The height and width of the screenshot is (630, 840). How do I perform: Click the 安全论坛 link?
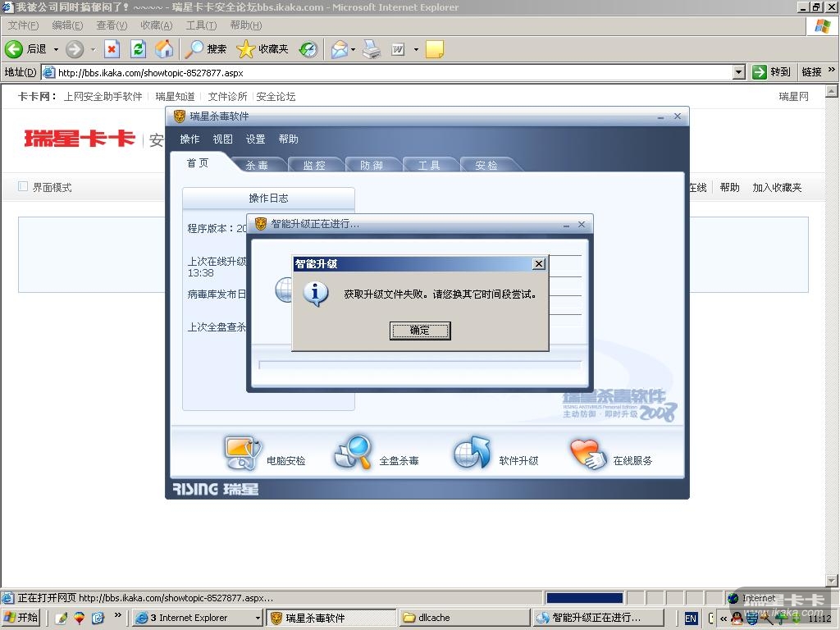[x=276, y=97]
